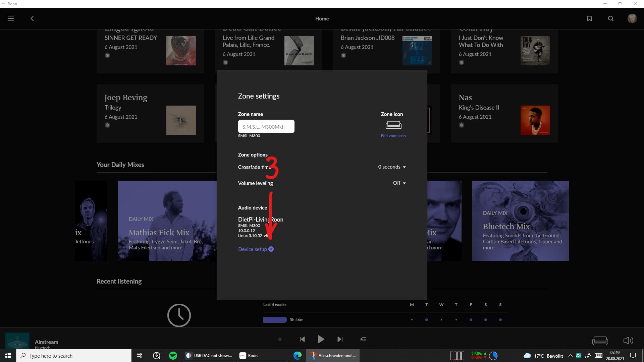Image resolution: width=644 pixels, height=362 pixels.
Task: Click the 5h 46m listening bar
Action: coord(275,320)
